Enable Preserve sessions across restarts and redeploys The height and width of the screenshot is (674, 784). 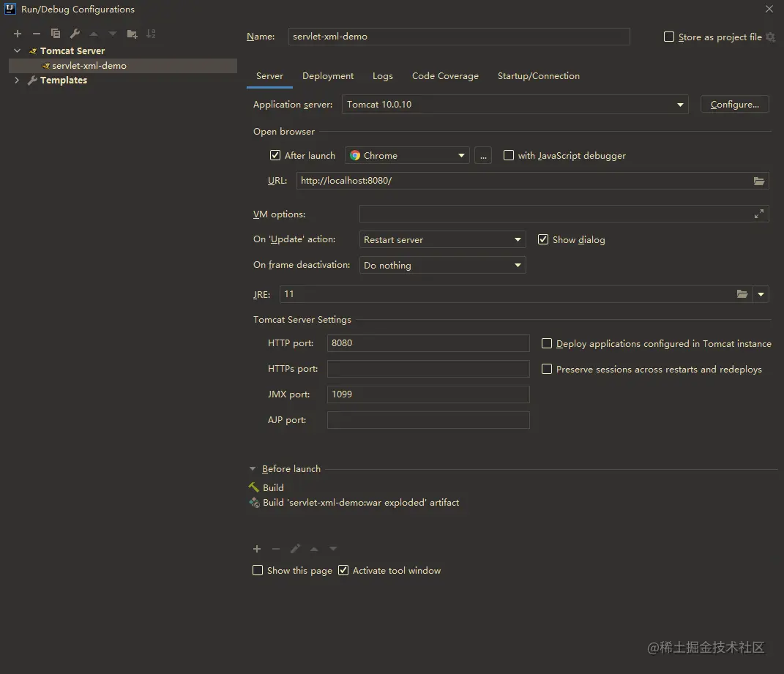coord(547,369)
